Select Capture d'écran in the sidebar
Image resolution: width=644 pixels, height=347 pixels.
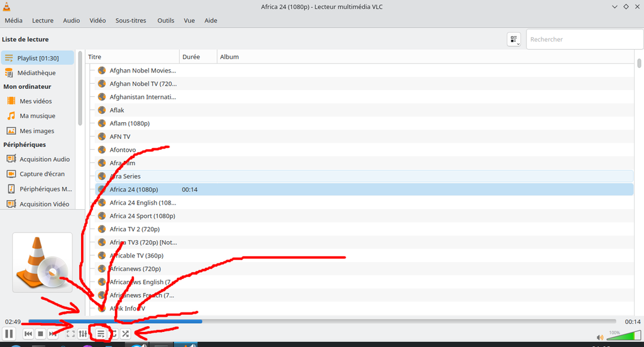pos(38,174)
